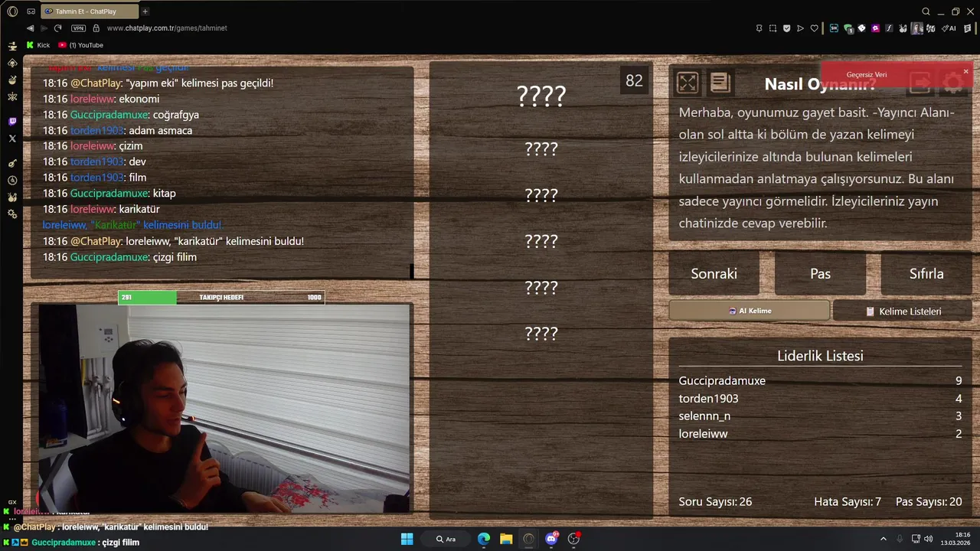980x551 pixels.
Task: Open the send/flow arrow icon
Action: [x=800, y=28]
